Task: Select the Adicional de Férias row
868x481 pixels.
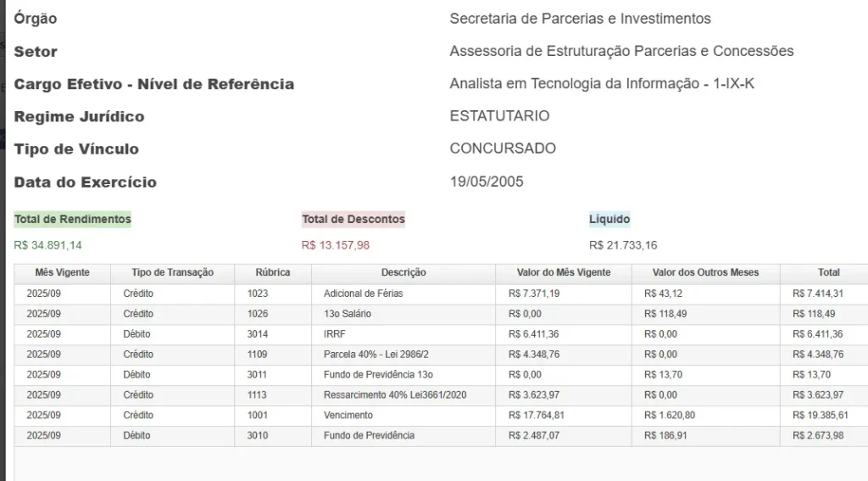Action: click(x=363, y=294)
